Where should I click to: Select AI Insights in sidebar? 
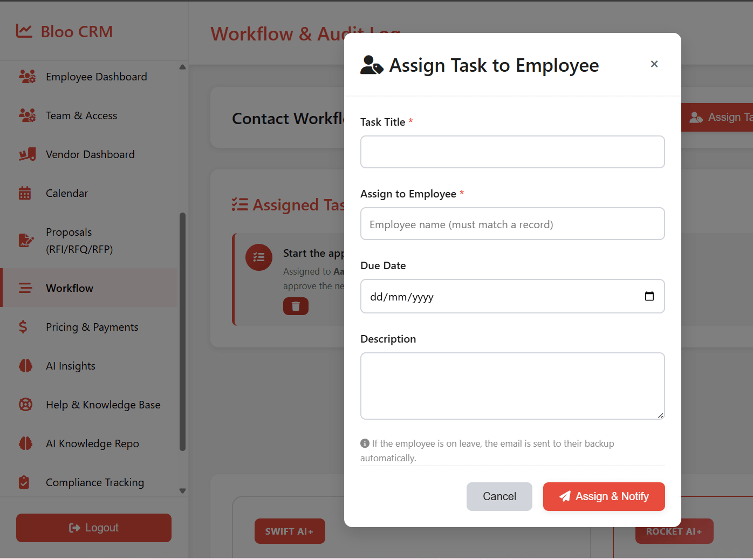click(x=90, y=366)
